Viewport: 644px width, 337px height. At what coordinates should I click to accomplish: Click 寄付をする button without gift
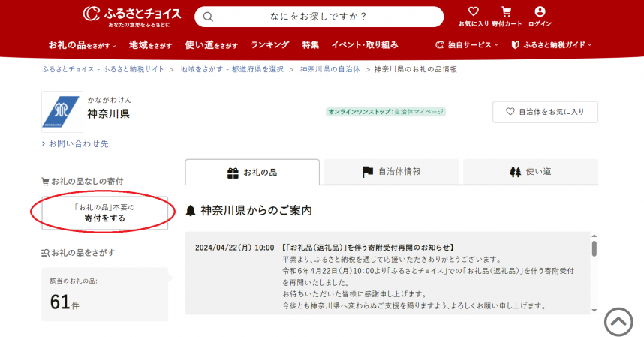[104, 212]
